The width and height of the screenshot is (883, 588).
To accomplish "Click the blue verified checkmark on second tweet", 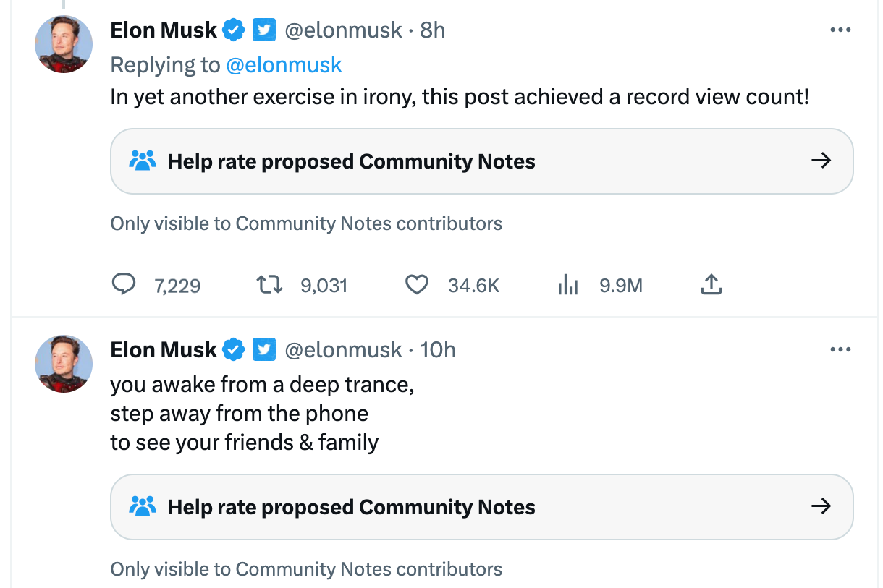I will tap(233, 349).
